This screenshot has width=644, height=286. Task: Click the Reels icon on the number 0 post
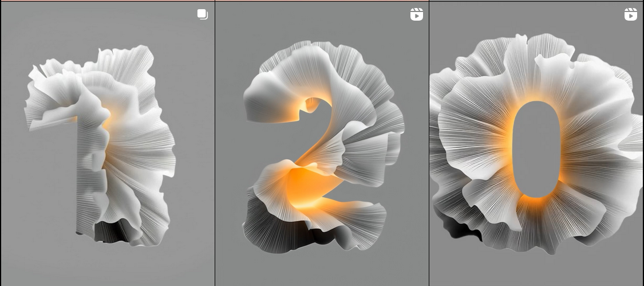click(630, 14)
